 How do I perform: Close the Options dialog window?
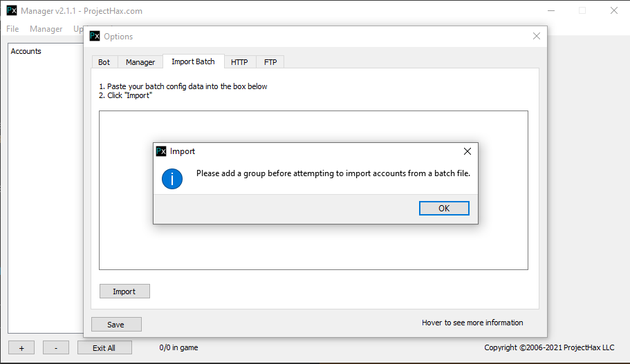(x=536, y=36)
